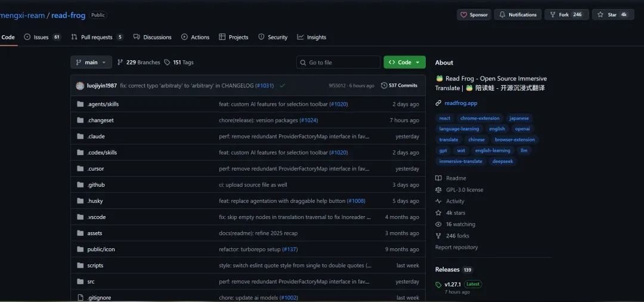Screen dimensions: 644x302
Task: Click the link icon beside readfrog.app
Action: 438,103
